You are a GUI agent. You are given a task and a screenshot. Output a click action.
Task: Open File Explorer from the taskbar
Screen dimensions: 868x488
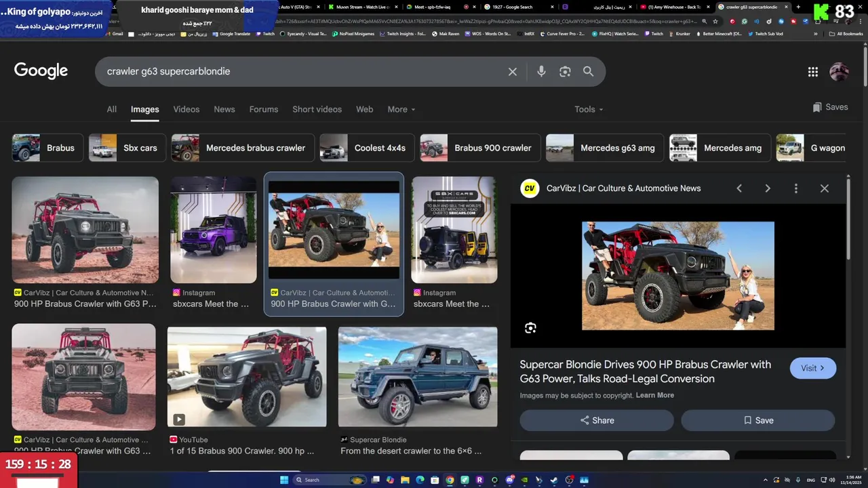[405, 480]
